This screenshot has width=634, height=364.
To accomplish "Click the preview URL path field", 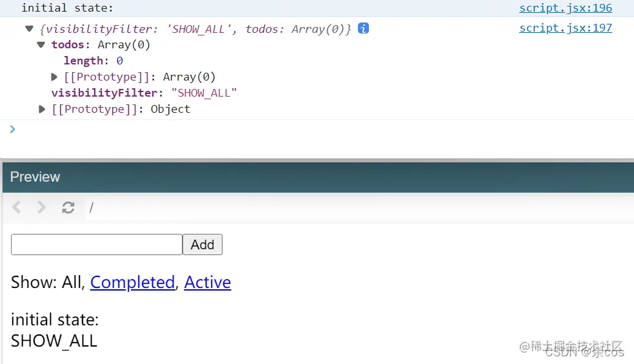I will [360, 207].
